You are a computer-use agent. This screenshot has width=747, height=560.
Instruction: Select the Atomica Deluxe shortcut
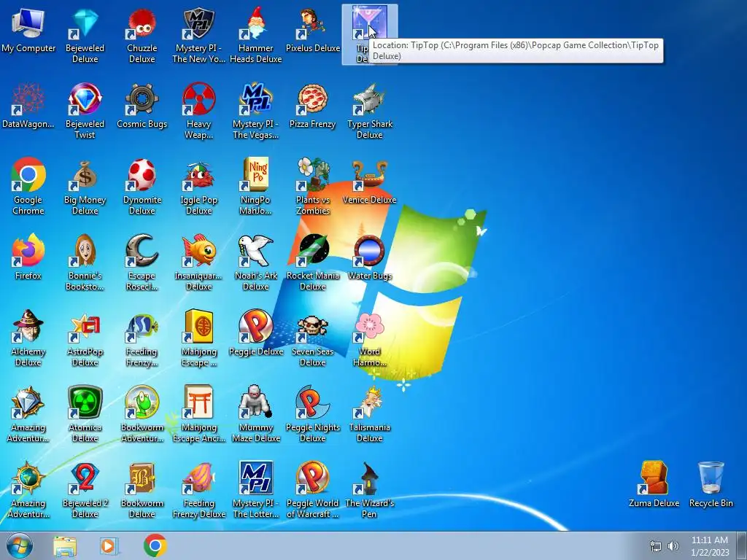(x=85, y=414)
